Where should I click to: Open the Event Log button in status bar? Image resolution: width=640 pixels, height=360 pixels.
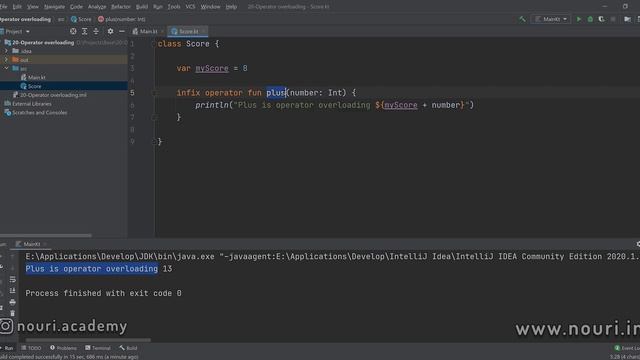(x=627, y=348)
